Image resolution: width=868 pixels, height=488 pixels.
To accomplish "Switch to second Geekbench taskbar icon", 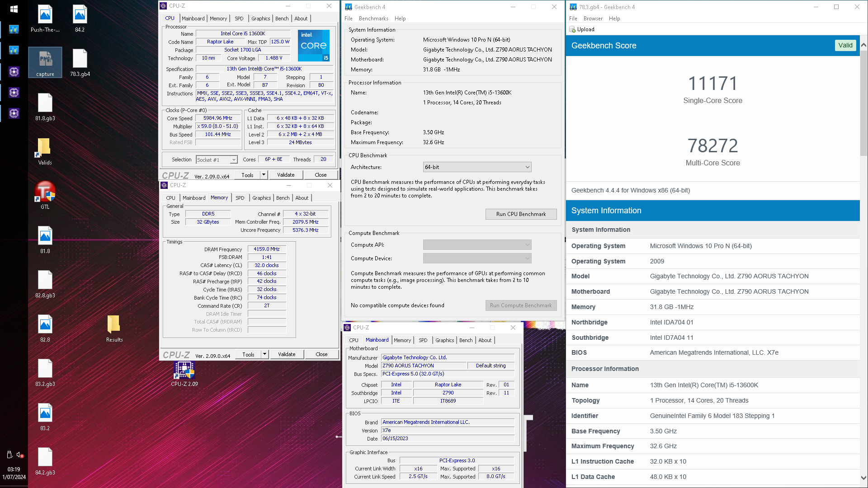I will 14,50.
